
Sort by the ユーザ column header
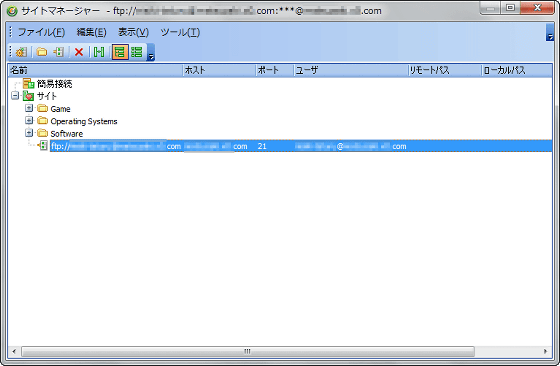pos(351,70)
